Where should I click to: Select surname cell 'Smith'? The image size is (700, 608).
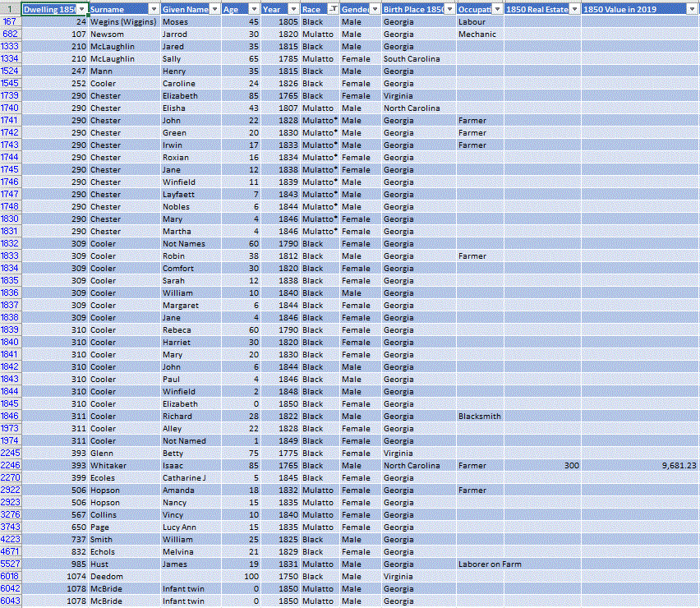tap(124, 540)
